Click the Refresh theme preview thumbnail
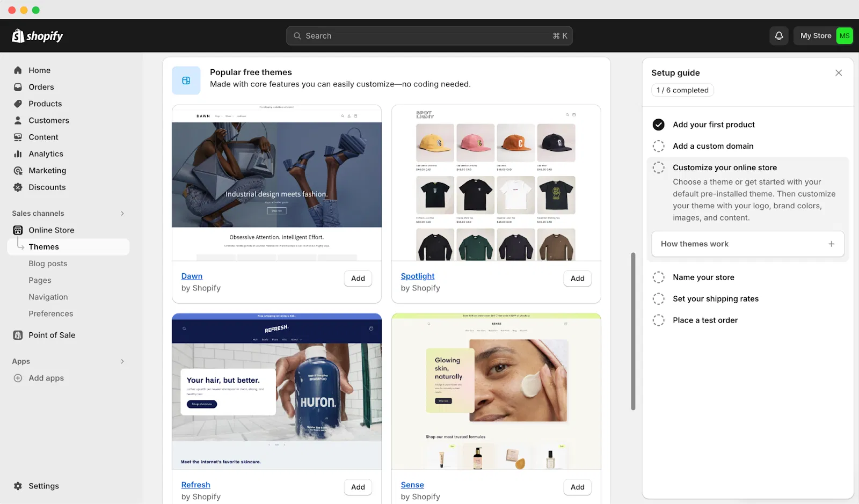 276,392
